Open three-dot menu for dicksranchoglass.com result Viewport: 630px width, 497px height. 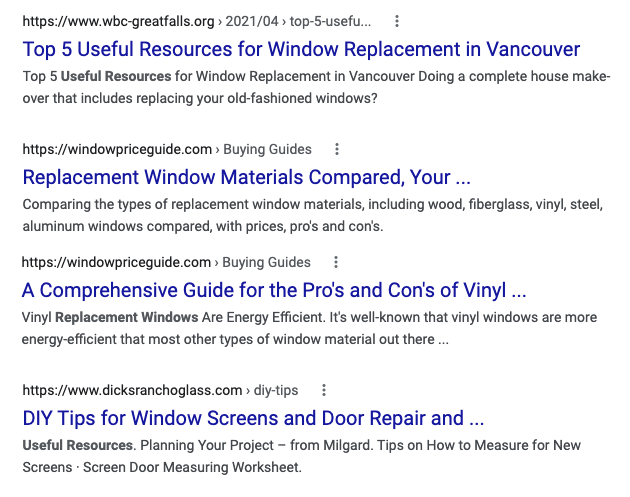pos(324,391)
